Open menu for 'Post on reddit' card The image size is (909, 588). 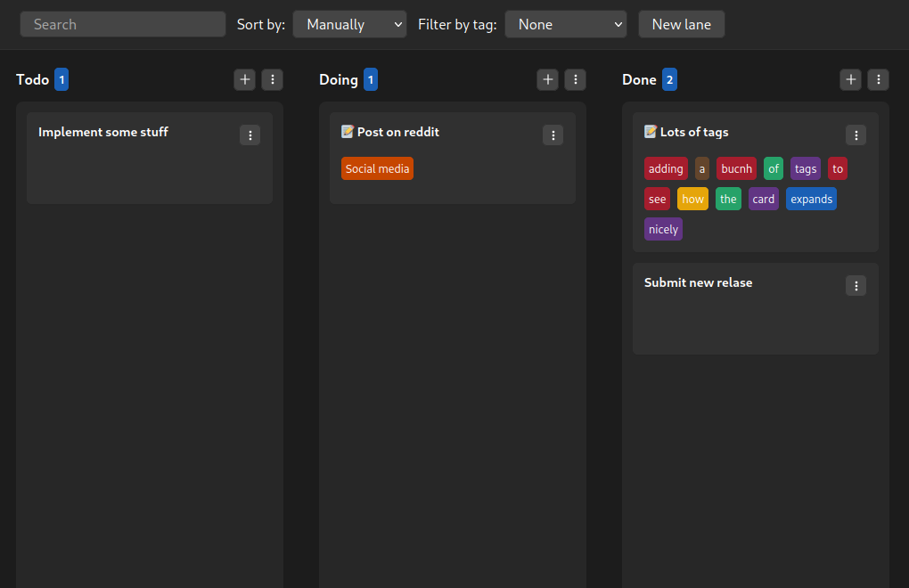click(553, 135)
